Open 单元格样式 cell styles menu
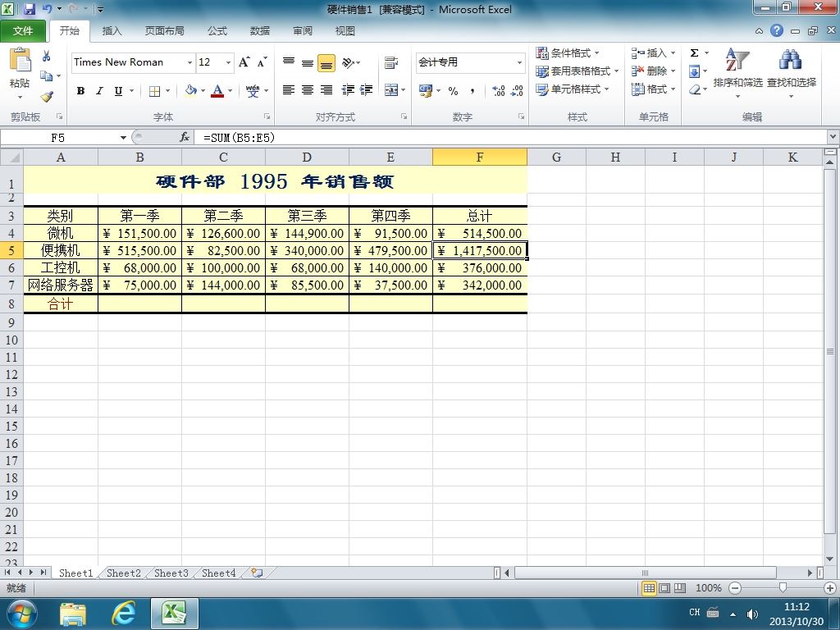Screen dimensions: 840x630 point(572,89)
